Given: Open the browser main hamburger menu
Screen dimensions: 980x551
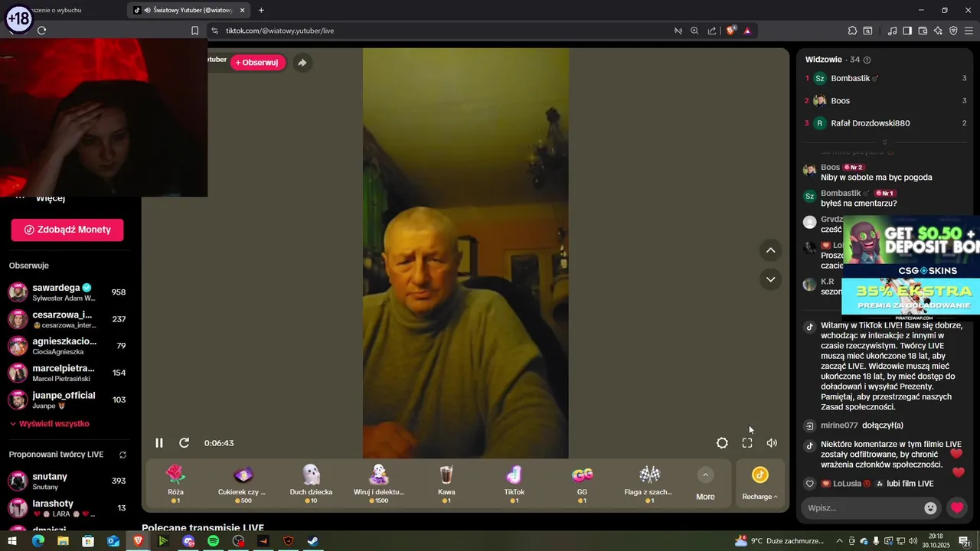Looking at the screenshot, I should pyautogui.click(x=969, y=31).
